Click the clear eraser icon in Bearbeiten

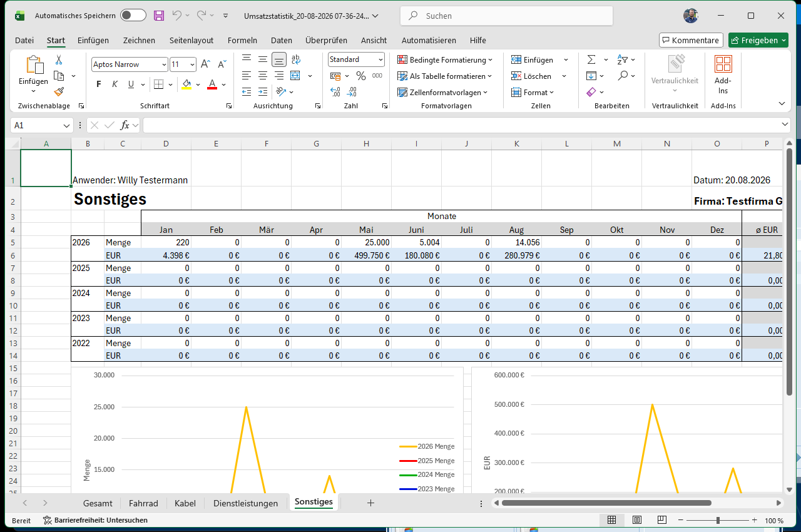click(x=591, y=92)
